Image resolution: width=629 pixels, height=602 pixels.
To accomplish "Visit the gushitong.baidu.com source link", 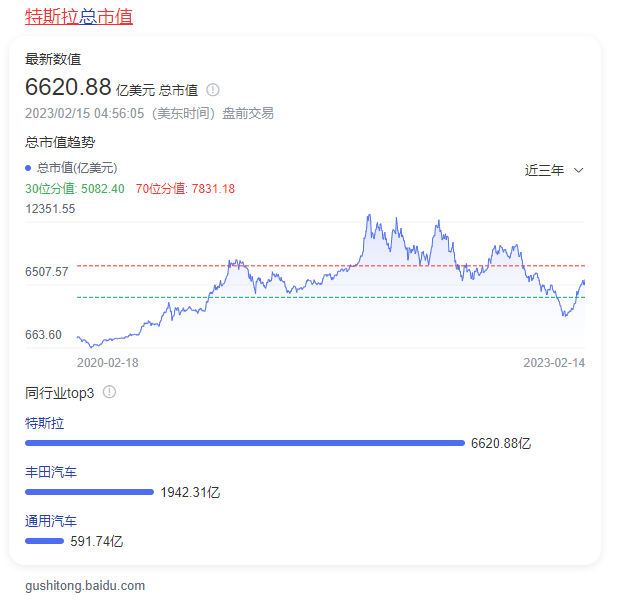I will [85, 585].
